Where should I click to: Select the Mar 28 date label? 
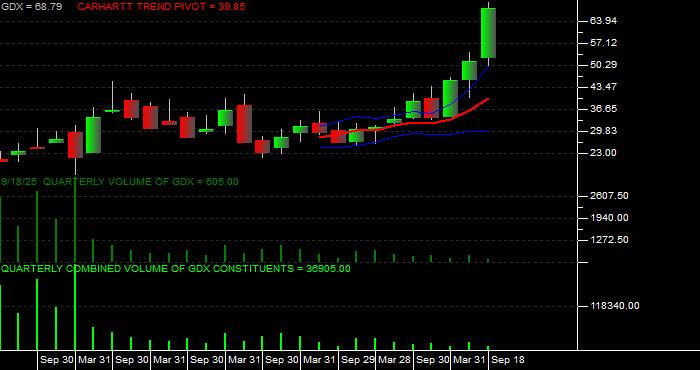tap(395, 360)
